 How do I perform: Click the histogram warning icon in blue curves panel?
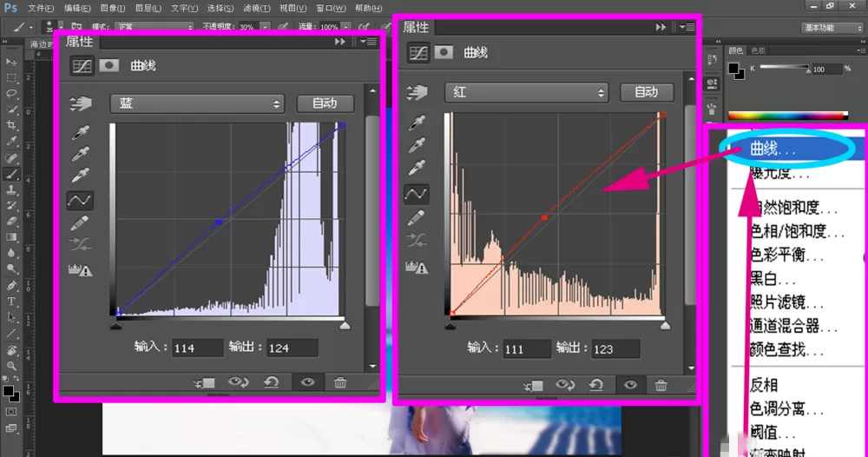80,269
